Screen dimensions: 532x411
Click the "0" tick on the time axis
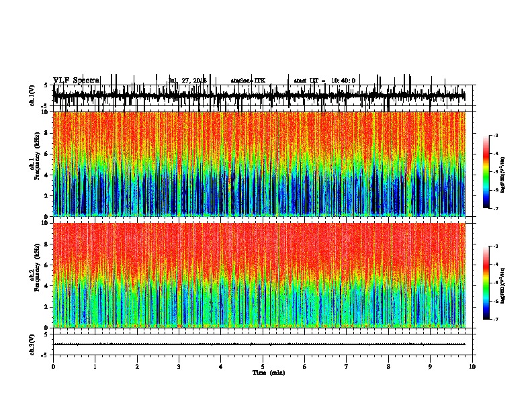53,367
